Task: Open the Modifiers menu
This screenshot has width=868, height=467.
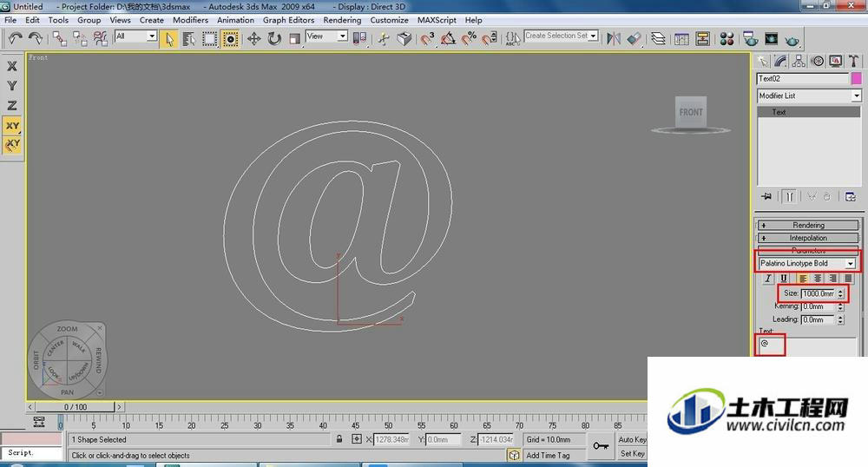Action: coord(190,20)
